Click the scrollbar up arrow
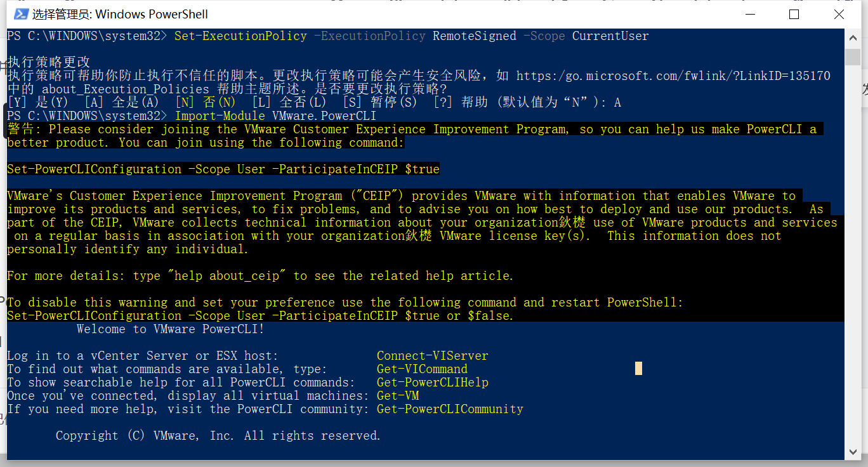Viewport: 868px width, 467px height. point(853,37)
